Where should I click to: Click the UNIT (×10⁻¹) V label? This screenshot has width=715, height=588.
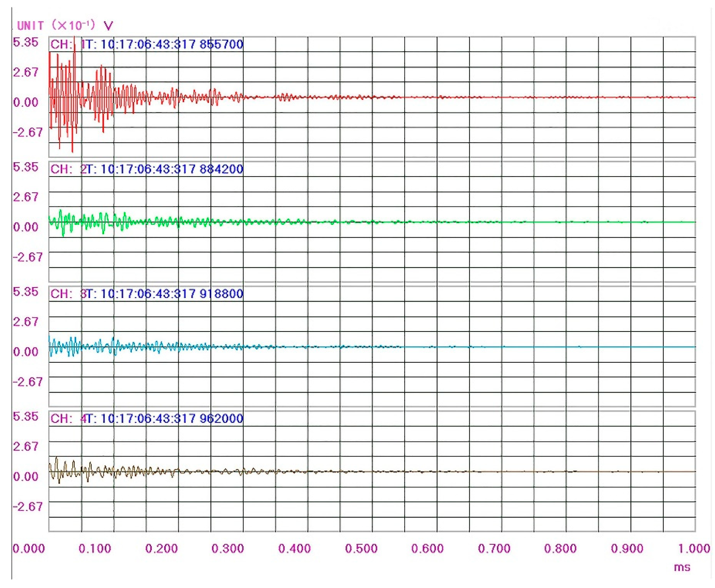click(x=65, y=25)
